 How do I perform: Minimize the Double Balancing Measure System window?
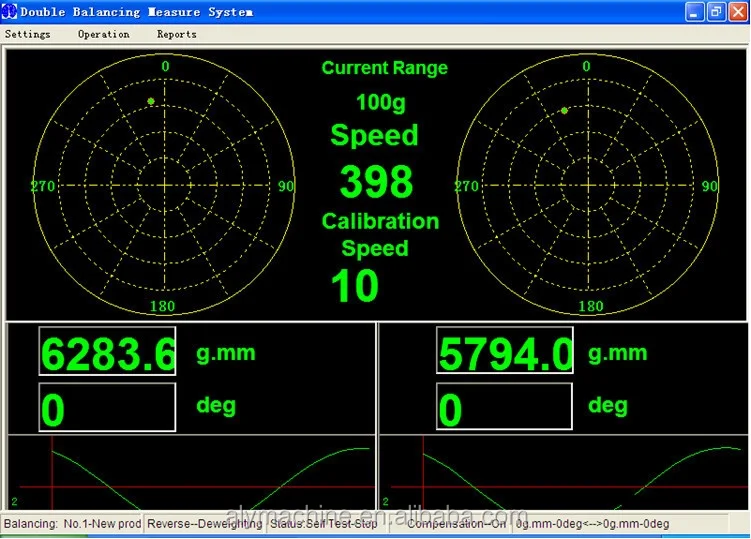[694, 12]
